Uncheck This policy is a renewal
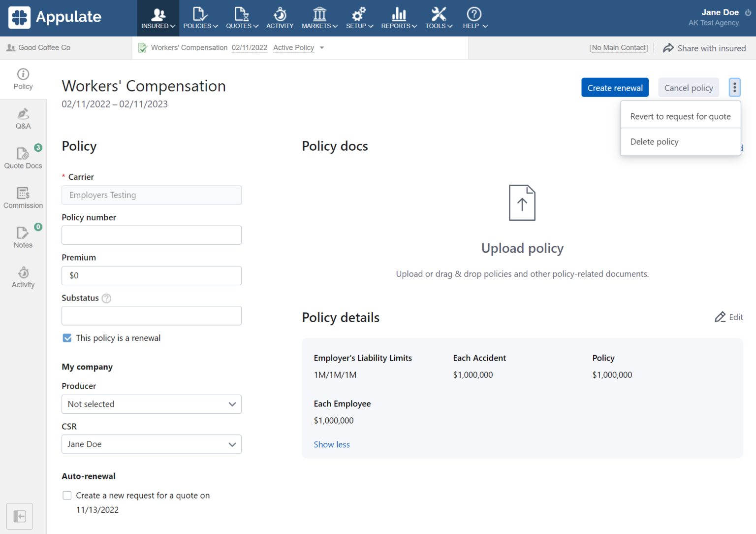 coord(67,338)
